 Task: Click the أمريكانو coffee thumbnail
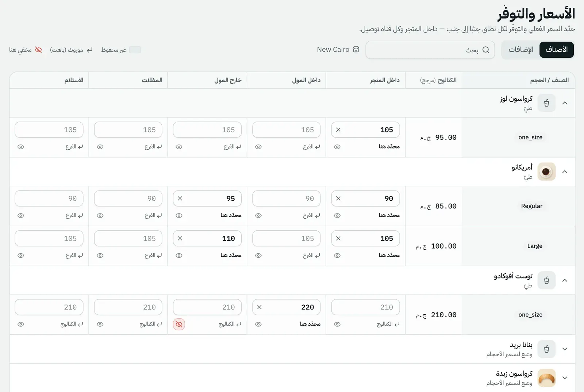546,172
